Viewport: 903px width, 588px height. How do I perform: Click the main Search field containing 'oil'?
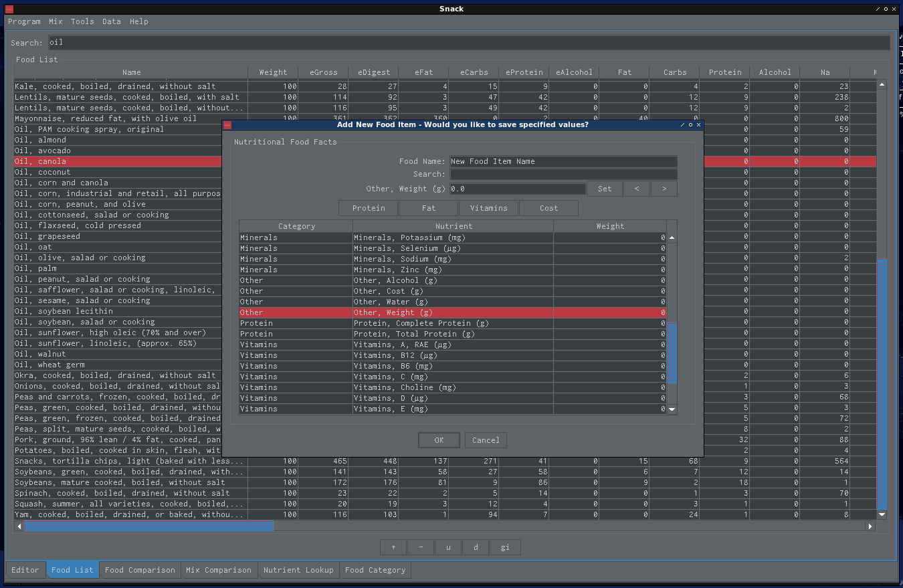click(x=469, y=42)
